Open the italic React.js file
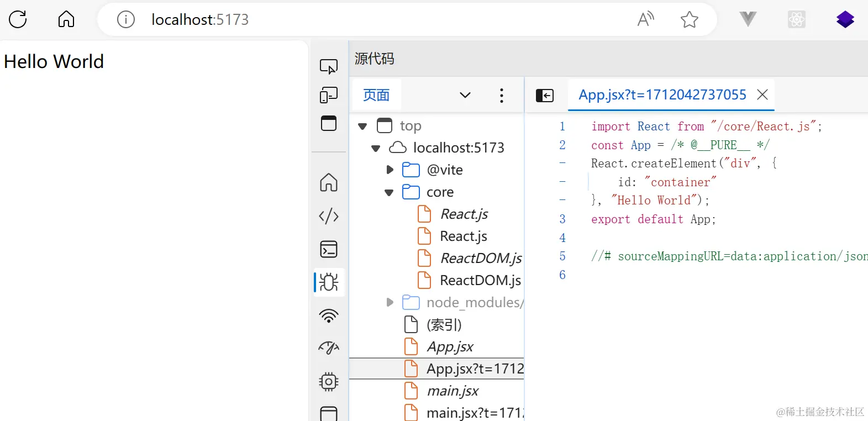Viewport: 868px width, 421px height. 464,214
